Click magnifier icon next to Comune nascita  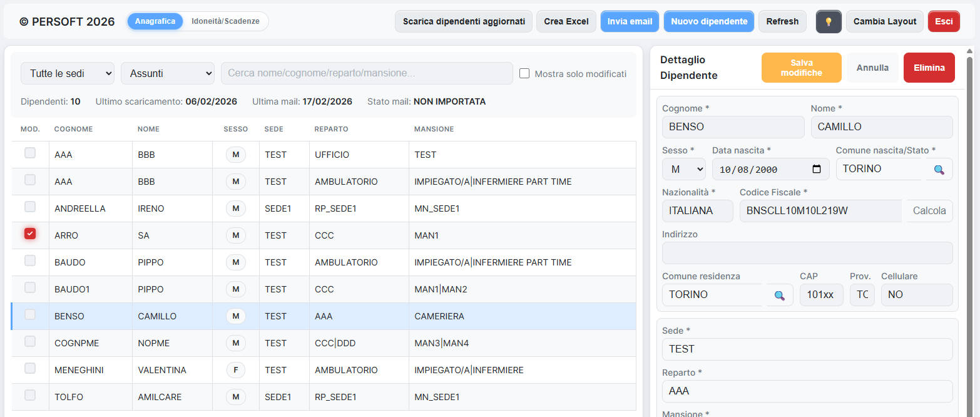(939, 169)
